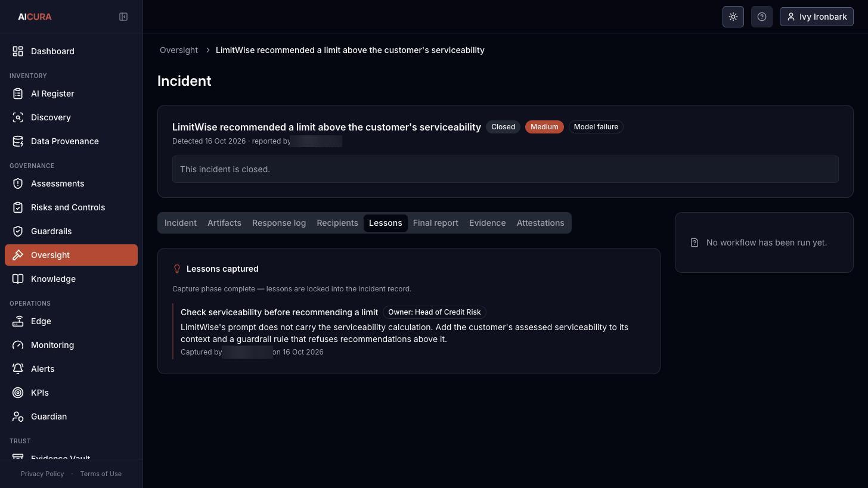Click the Oversight gavel icon

[x=18, y=255]
